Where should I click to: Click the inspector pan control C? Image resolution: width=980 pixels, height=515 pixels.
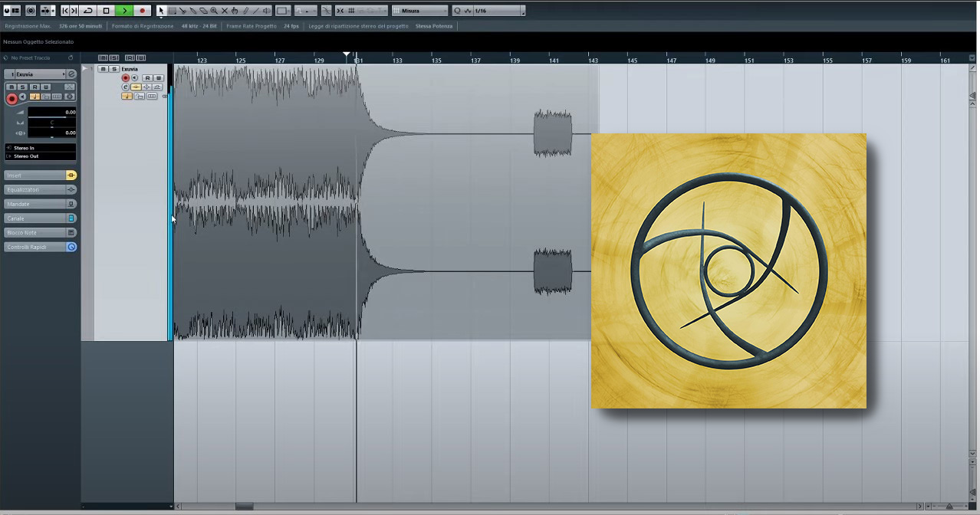(x=51, y=123)
